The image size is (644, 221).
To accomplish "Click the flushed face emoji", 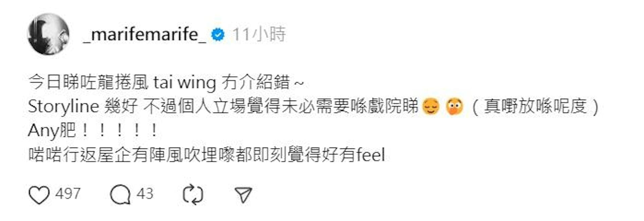I will (454, 107).
